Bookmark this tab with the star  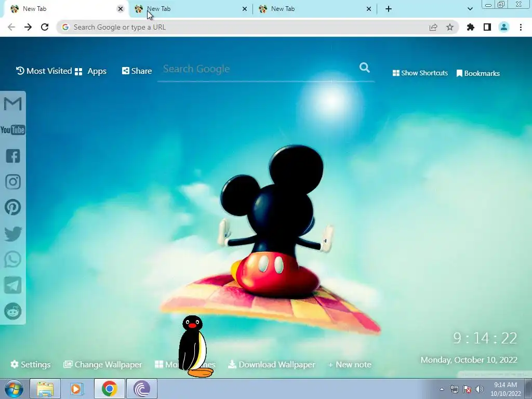tap(450, 27)
